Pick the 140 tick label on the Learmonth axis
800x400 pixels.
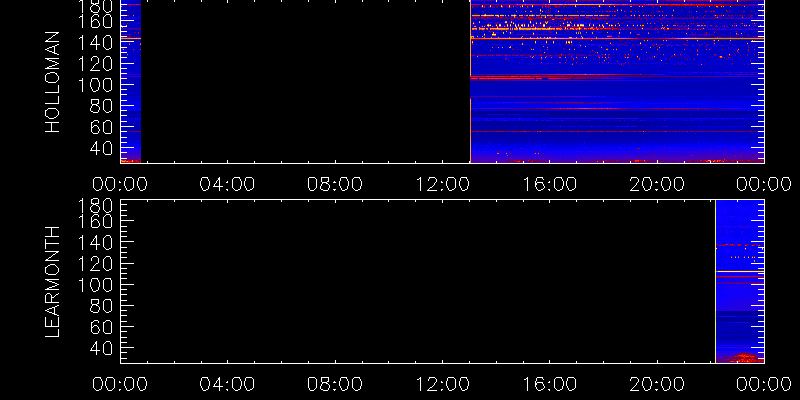tap(94, 243)
